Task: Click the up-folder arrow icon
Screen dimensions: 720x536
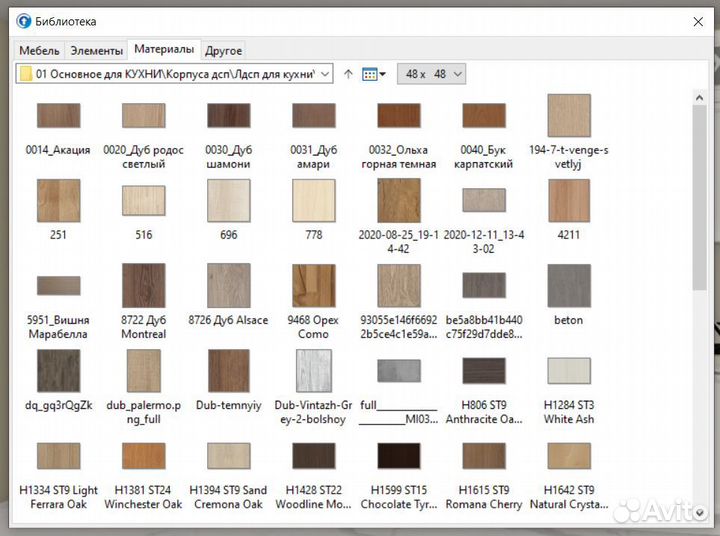Action: tap(348, 74)
